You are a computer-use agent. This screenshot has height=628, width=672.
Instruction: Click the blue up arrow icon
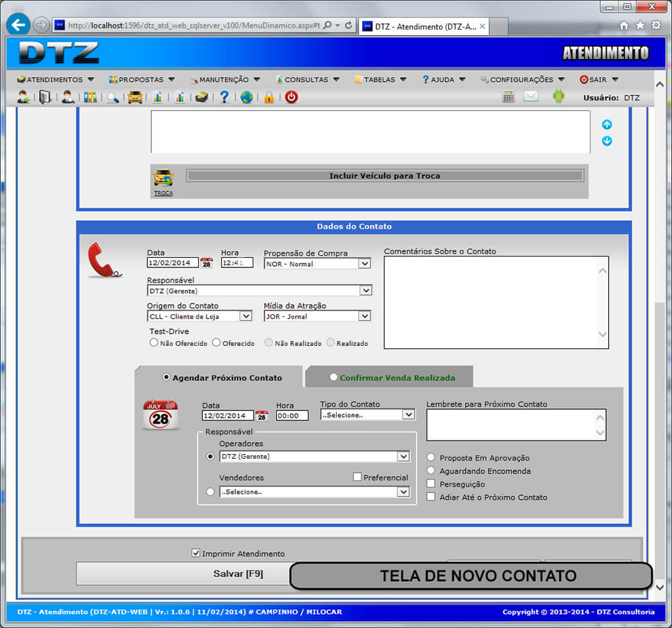[607, 125]
